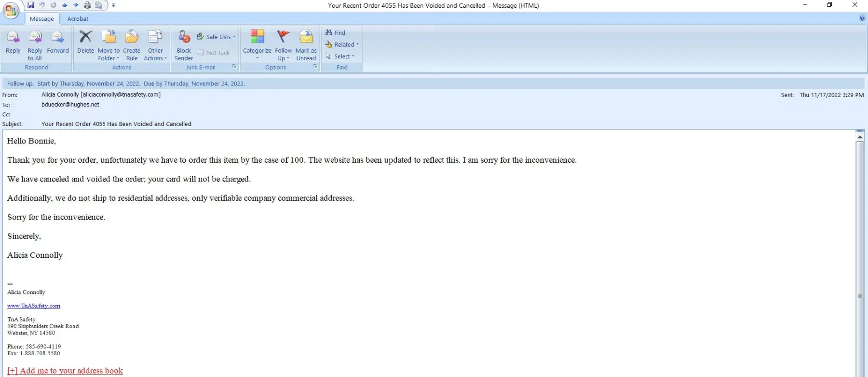The image size is (868, 377).
Task: Open Outlook Help via the question mark icon
Action: click(862, 18)
